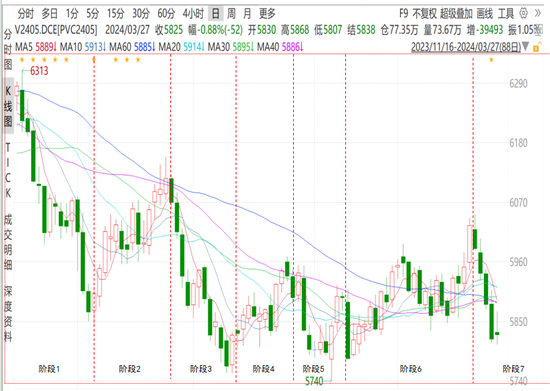Toggle the 日 daily period button
The width and height of the screenshot is (550, 391).
tap(215, 14)
